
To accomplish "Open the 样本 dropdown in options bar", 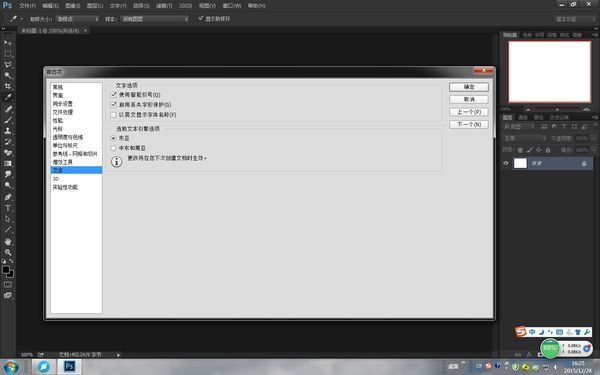I will 155,19.
